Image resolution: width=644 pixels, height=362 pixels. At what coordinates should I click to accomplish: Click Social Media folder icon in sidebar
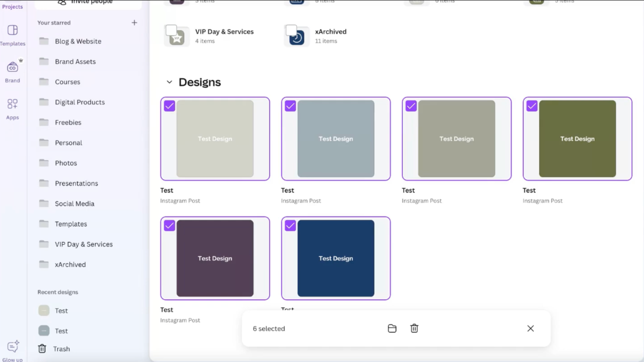pos(44,203)
